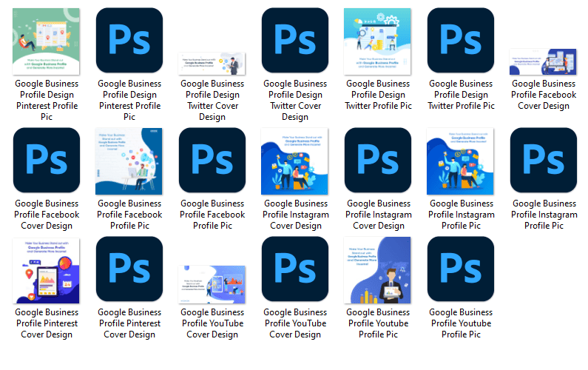The width and height of the screenshot is (588, 370).
Task: Select the Photoshop file icon for Facebook Profile Pic
Action: [x=212, y=161]
